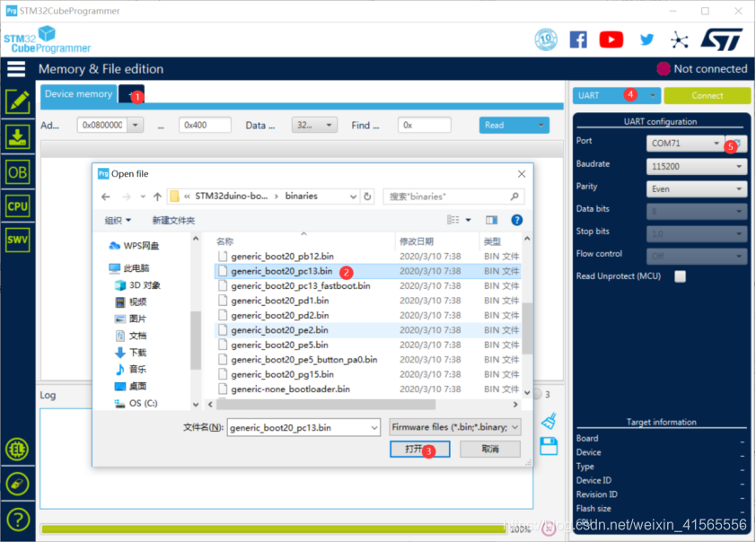Open Memory & File edition pencil icon

click(x=18, y=101)
